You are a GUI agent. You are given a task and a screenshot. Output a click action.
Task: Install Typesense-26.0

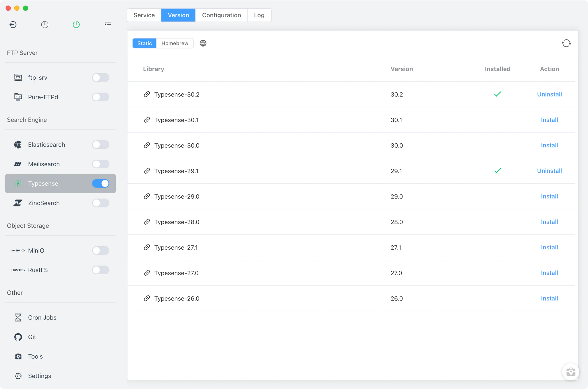coord(549,299)
